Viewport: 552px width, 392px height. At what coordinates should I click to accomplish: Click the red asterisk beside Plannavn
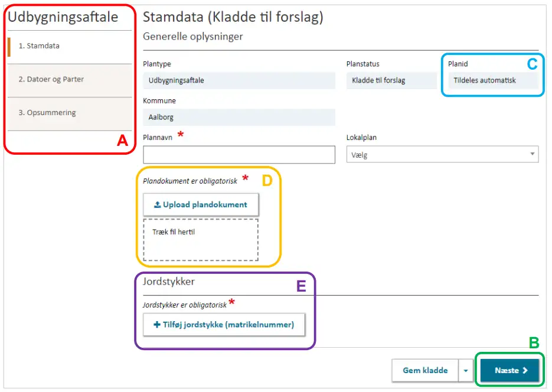[181, 135]
